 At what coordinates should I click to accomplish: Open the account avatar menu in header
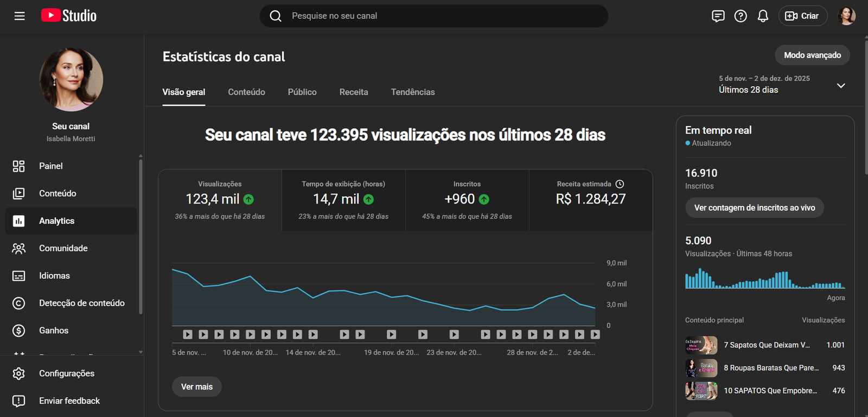point(847,16)
